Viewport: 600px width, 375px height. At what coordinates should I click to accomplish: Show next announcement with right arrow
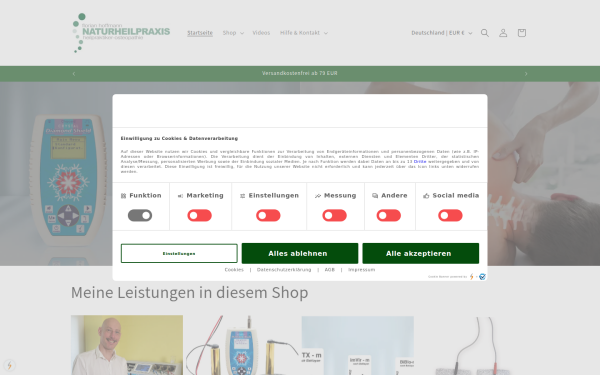point(526,73)
